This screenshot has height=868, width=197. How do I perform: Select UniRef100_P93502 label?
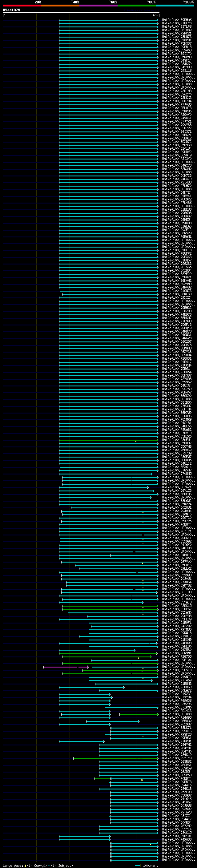coord(177,809)
